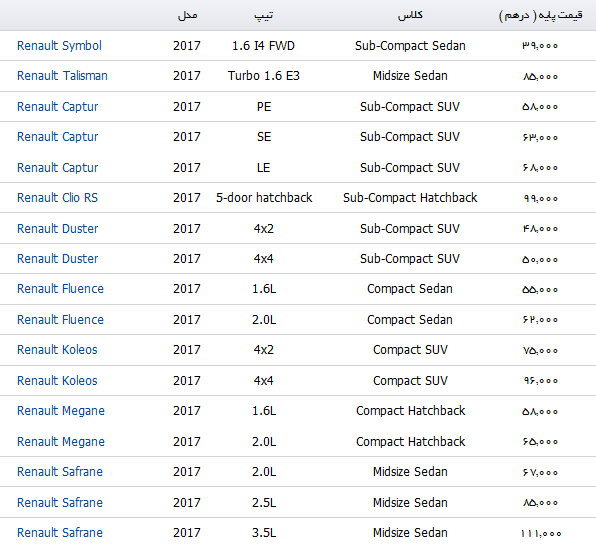Click the price ۷۵,۰۰۰ of Koleos 4x2
Screen dimensions: 596x547
click(541, 350)
